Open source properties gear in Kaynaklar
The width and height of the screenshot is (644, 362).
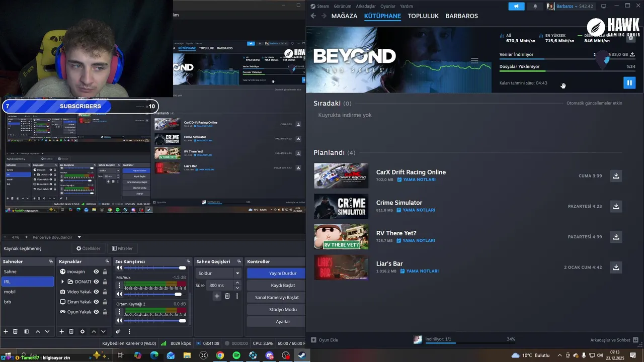(83, 331)
